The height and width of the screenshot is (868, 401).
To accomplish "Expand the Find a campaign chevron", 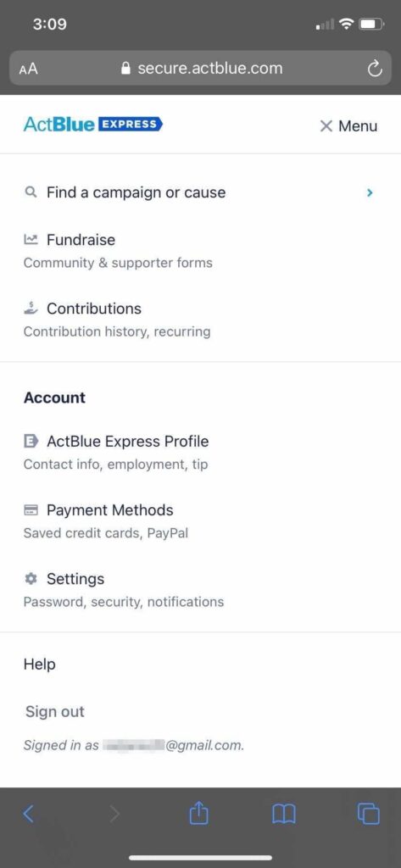I will click(370, 192).
